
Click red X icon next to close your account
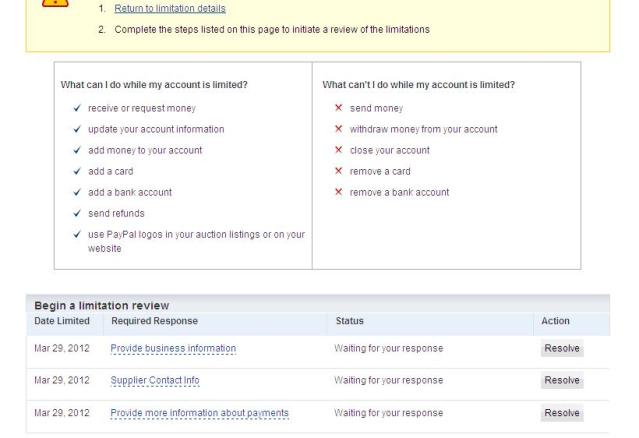pos(338,150)
